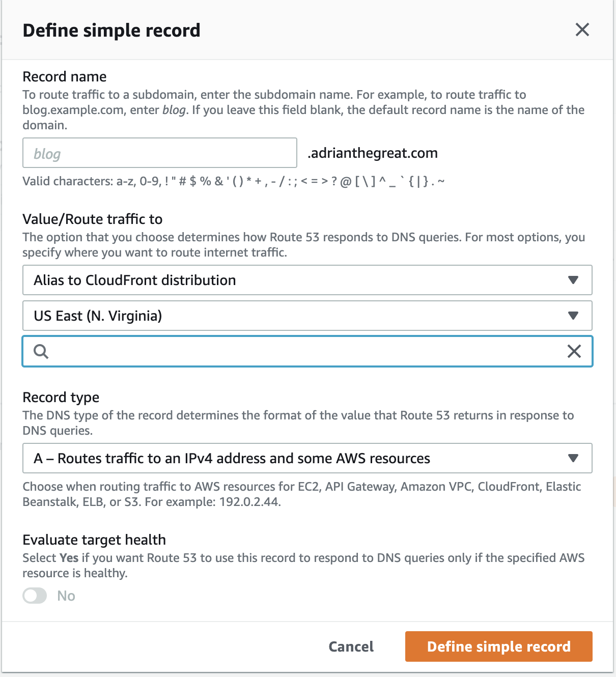Viewport: 616px width, 677px height.
Task: Toggle Evaluate target health switch
Action: point(35,596)
